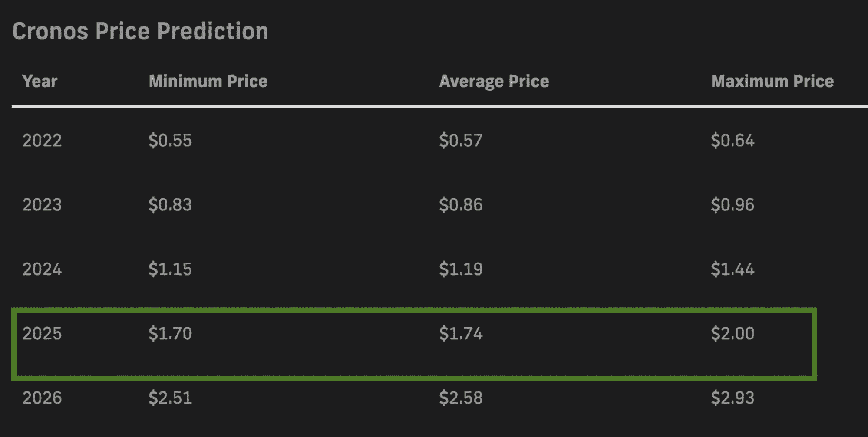This screenshot has width=868, height=437.
Task: Select the 2023 year cell
Action: pyautogui.click(x=42, y=205)
